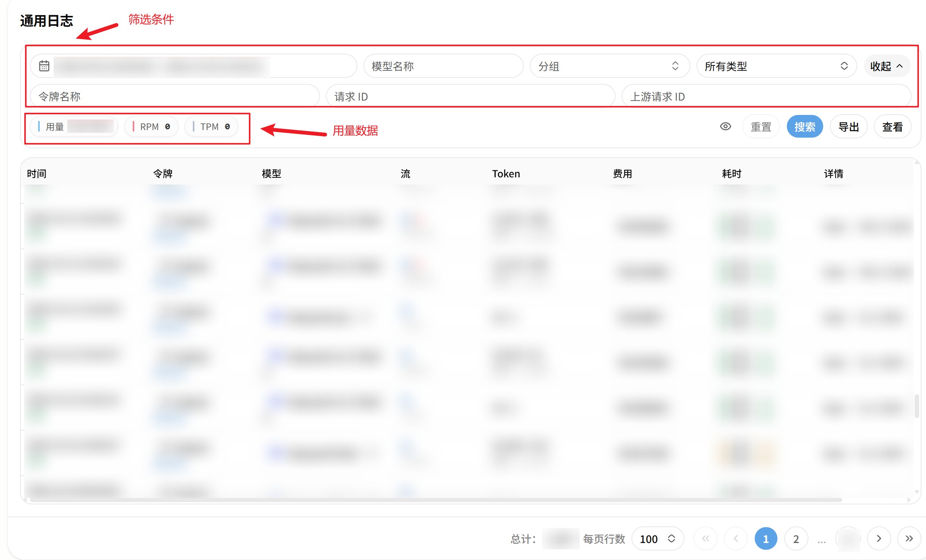
Task: Click the 时间 column header
Action: 37,174
